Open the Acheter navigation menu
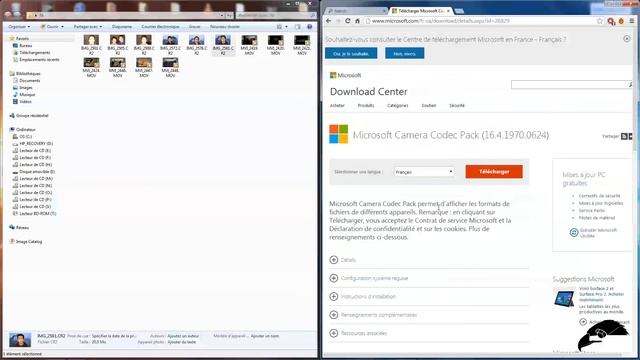 pyautogui.click(x=337, y=105)
